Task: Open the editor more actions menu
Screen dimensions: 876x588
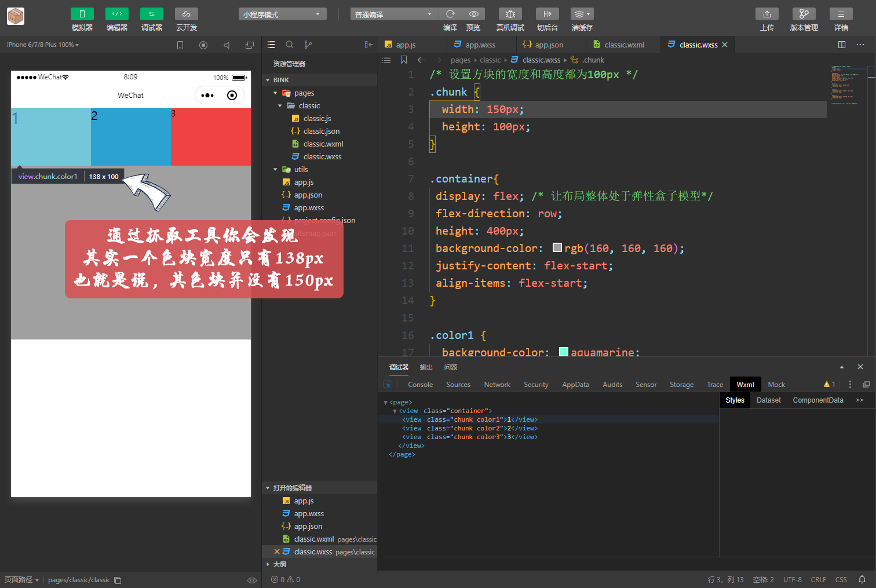Action: pyautogui.click(x=860, y=45)
